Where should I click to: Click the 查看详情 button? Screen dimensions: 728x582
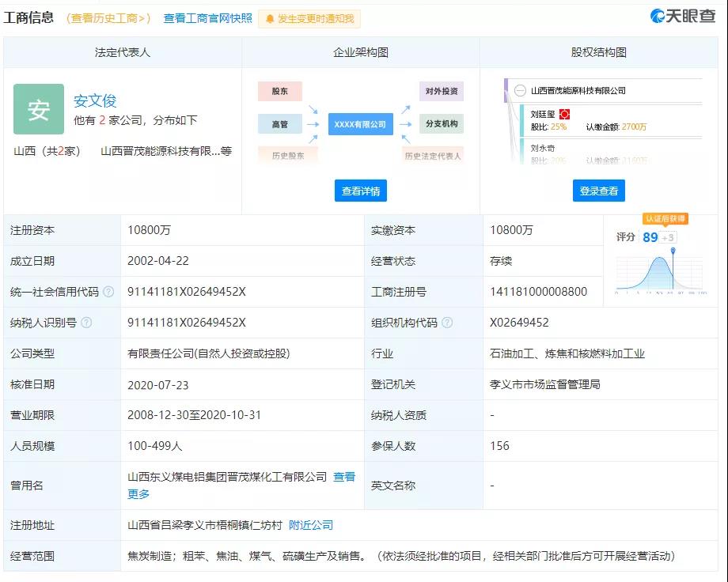click(361, 191)
